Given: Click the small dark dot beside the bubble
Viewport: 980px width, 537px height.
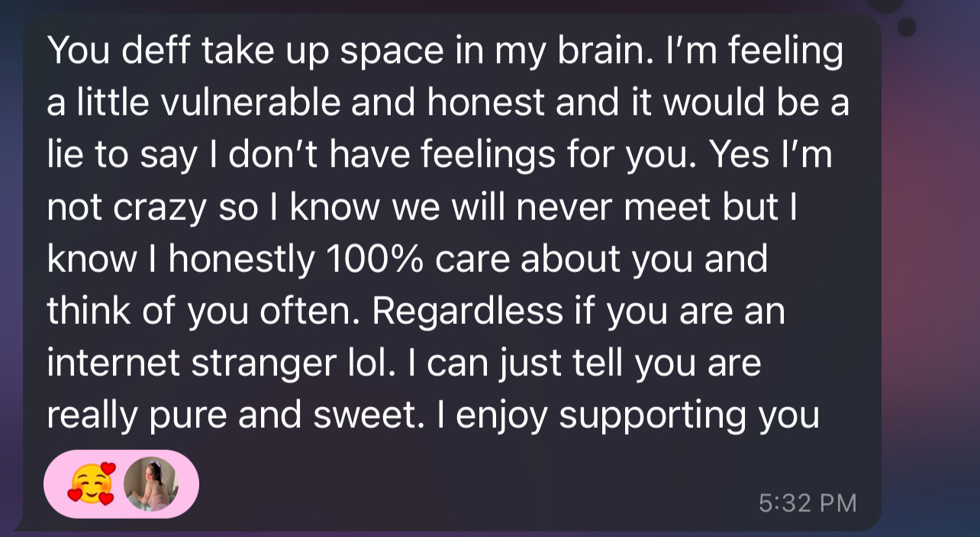Looking at the screenshot, I should (907, 28).
